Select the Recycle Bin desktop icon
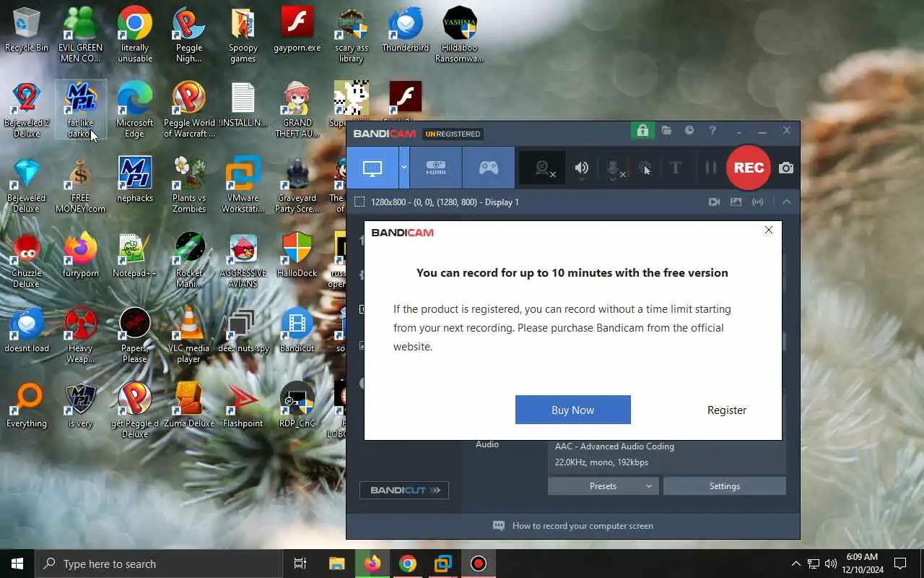This screenshot has height=578, width=924. tap(27, 30)
